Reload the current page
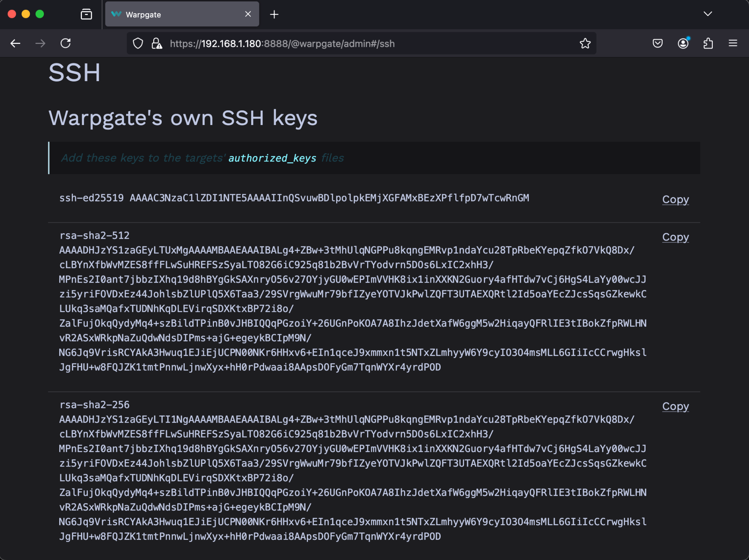Image resolution: width=749 pixels, height=560 pixels. point(66,43)
